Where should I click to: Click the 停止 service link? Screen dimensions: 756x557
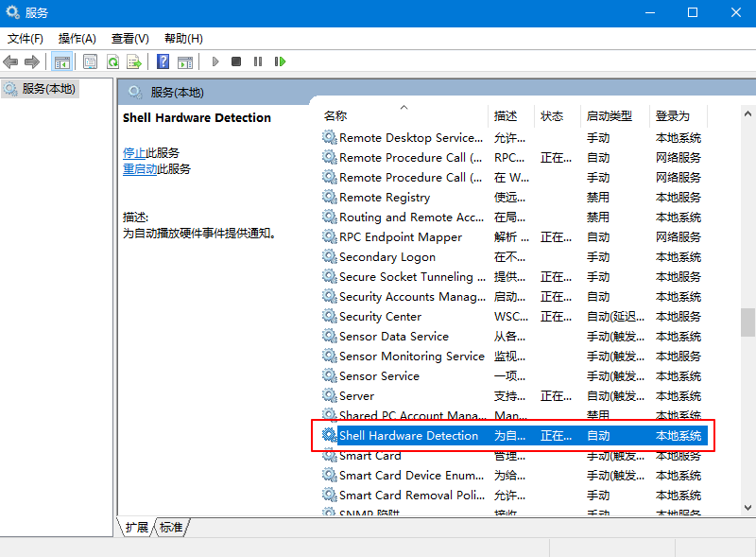(x=134, y=152)
